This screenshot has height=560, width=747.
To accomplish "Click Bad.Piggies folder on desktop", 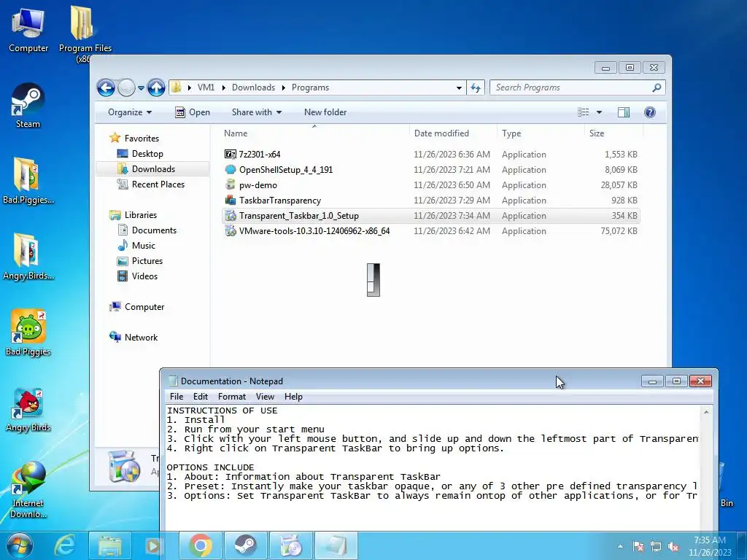I will [x=28, y=181].
